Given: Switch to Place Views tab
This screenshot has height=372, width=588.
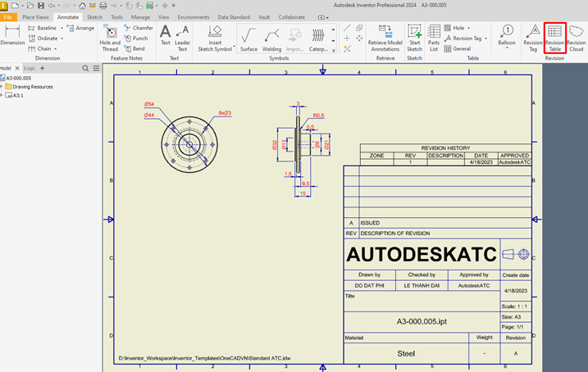Looking at the screenshot, I should click(35, 17).
